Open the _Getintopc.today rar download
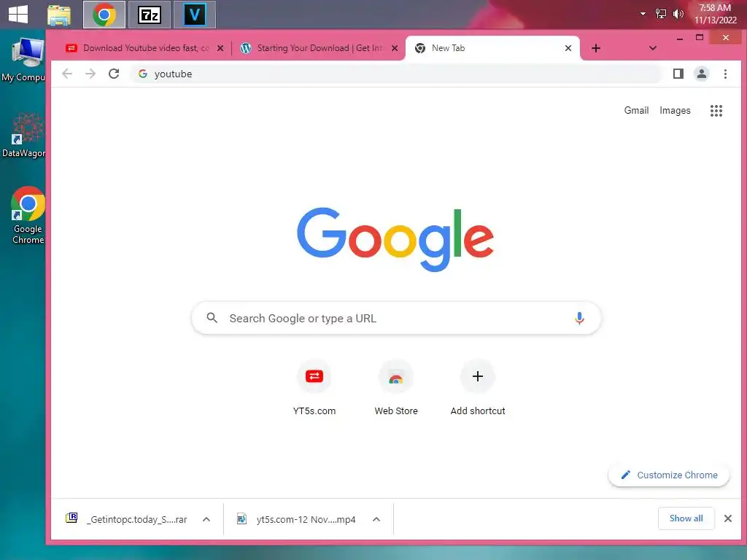The image size is (747, 560). 136,519
